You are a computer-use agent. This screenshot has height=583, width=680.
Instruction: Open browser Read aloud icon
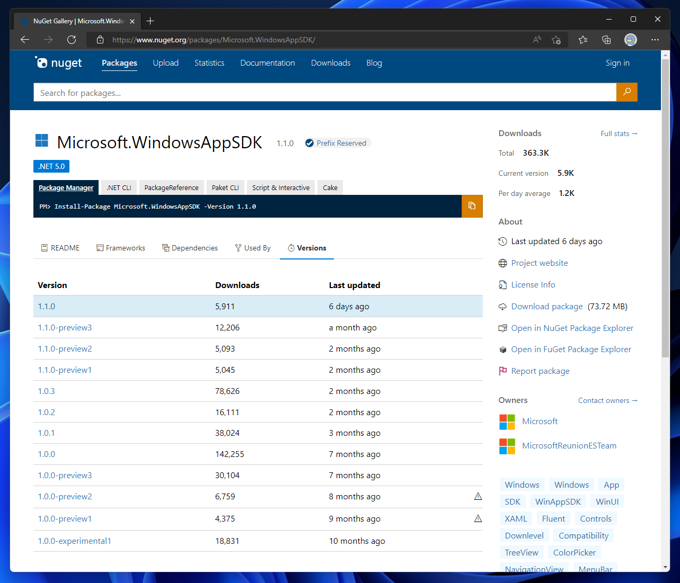point(537,40)
